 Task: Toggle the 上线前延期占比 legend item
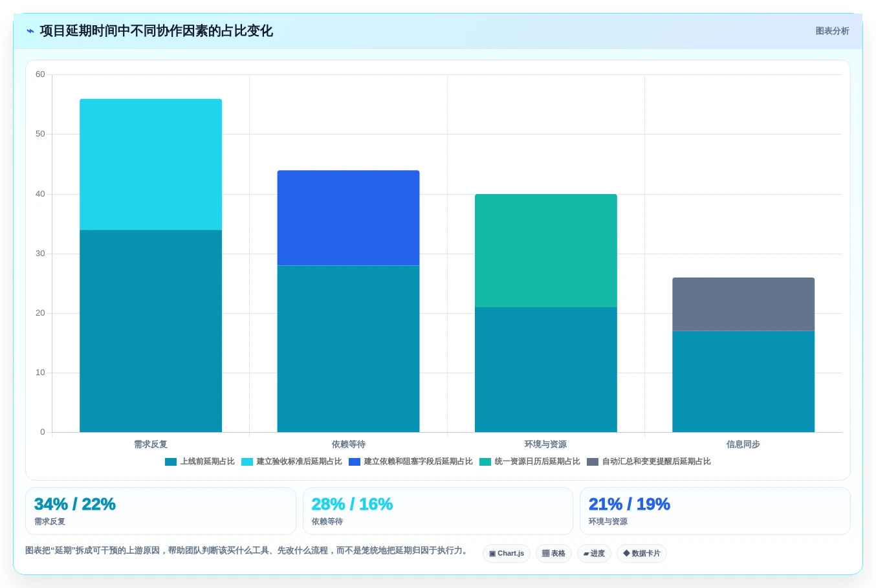pos(200,461)
